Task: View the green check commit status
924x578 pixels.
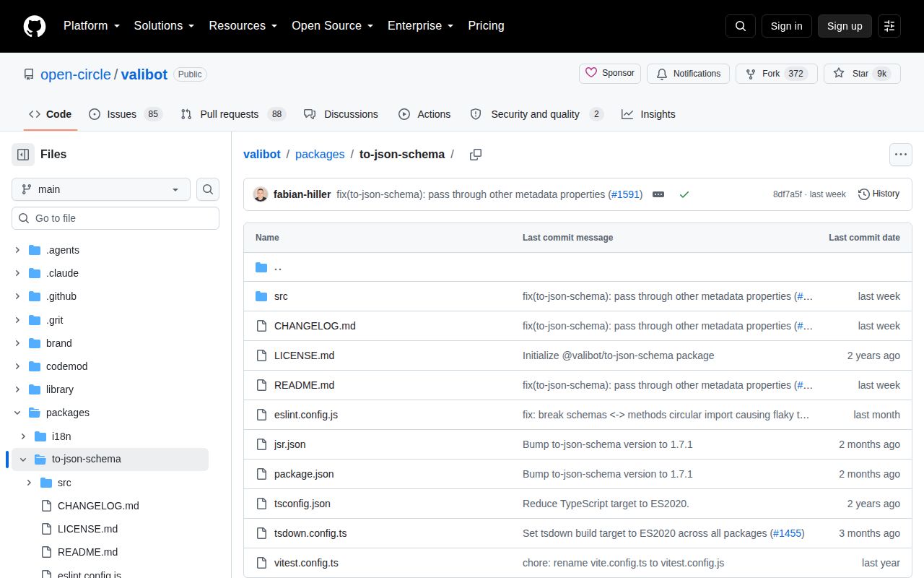Action: point(684,194)
